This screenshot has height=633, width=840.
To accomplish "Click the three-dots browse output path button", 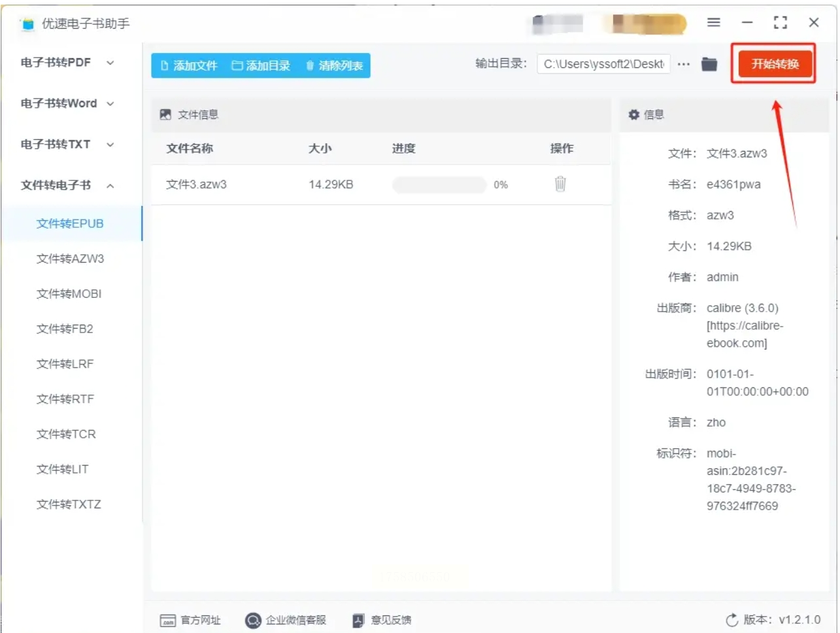I will tap(684, 64).
